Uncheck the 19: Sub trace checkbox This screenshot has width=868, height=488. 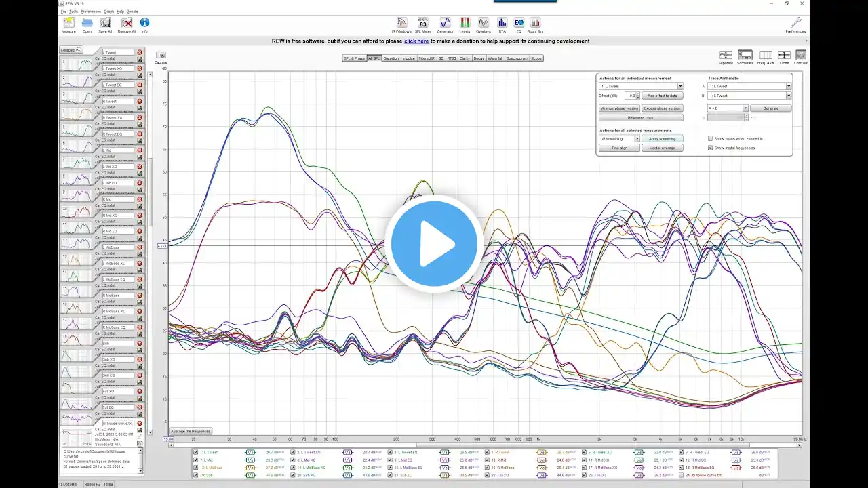click(x=196, y=475)
